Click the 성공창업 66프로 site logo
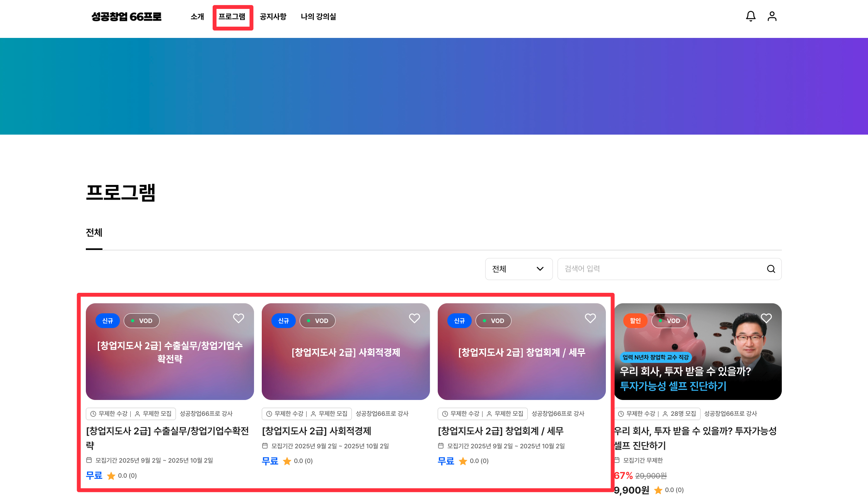 126,17
